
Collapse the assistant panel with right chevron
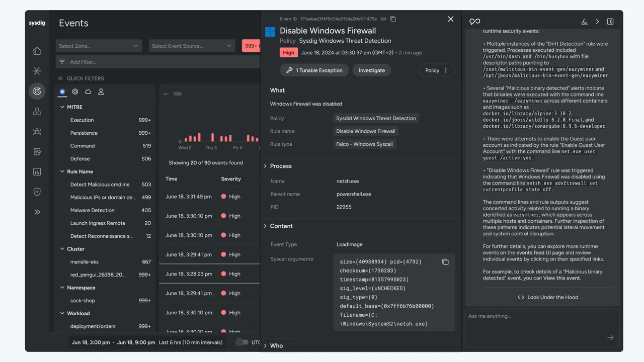tap(597, 22)
